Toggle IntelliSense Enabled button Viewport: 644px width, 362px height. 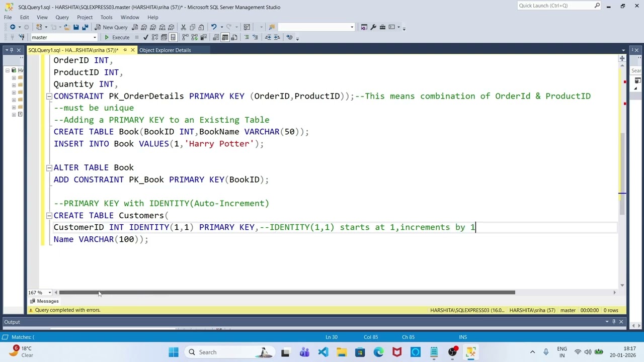pyautogui.click(x=173, y=37)
